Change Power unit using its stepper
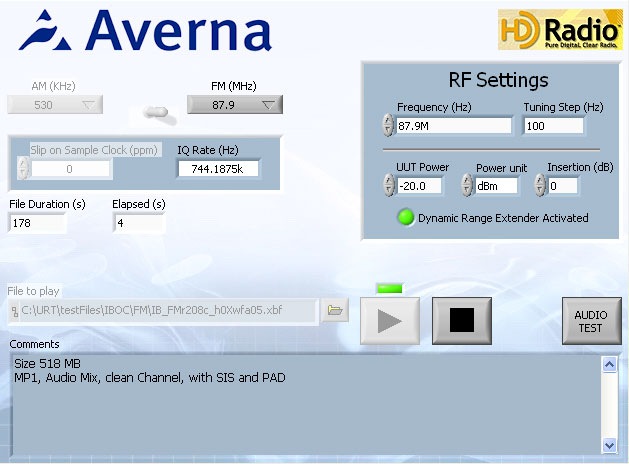The width and height of the screenshot is (629, 464). (467, 185)
